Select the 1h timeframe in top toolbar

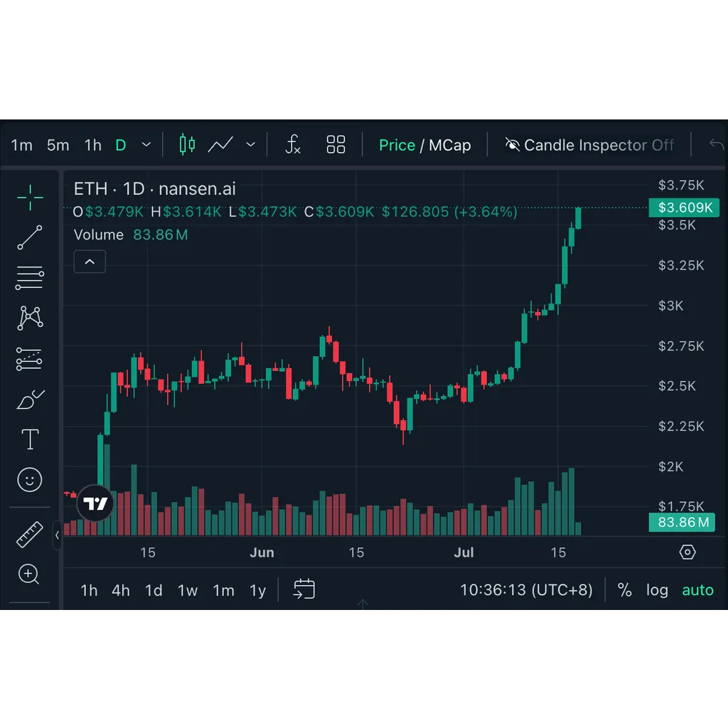tap(93, 145)
